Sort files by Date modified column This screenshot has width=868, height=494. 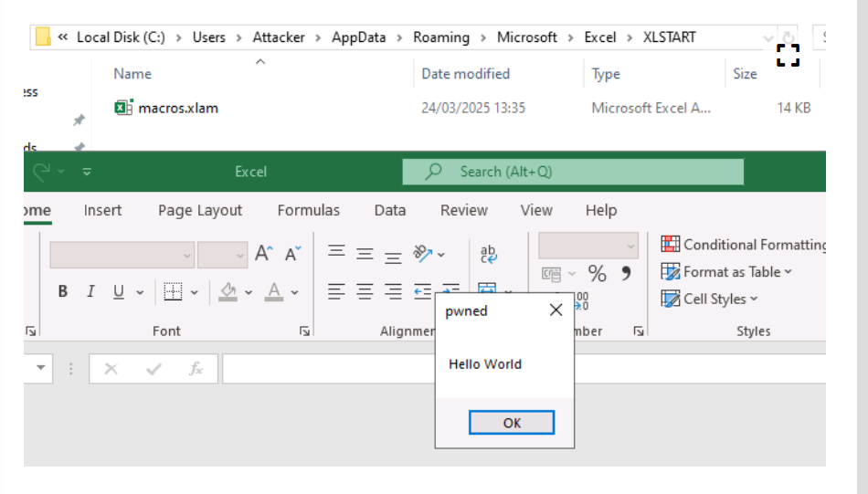click(466, 74)
